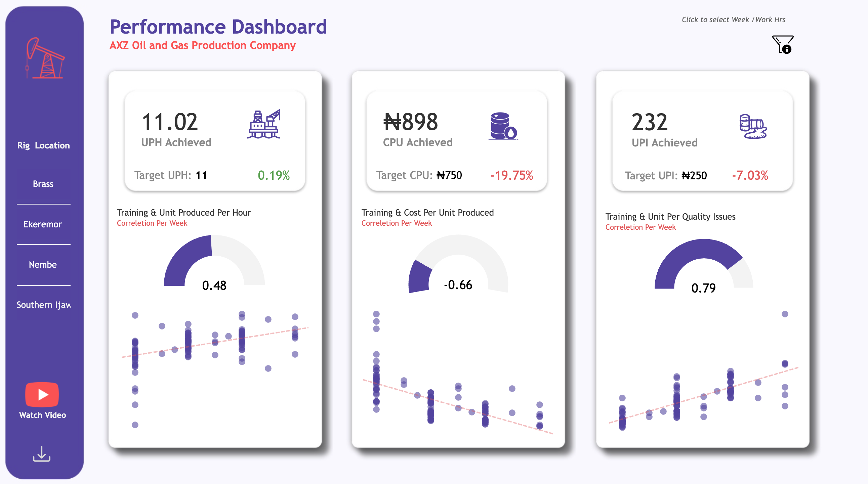This screenshot has height=484, width=868.
Task: Click the oil barrel with droplet icon
Action: [x=502, y=126]
